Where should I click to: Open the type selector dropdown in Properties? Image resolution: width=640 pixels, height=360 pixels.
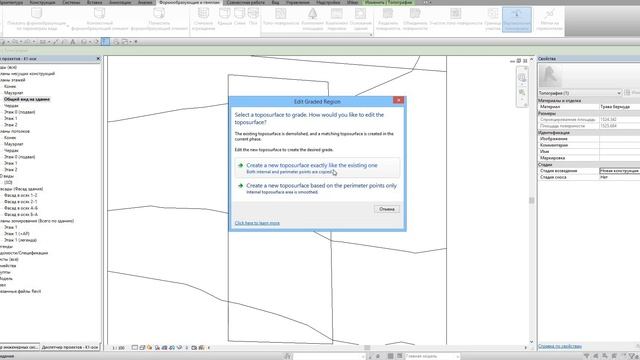[619, 93]
